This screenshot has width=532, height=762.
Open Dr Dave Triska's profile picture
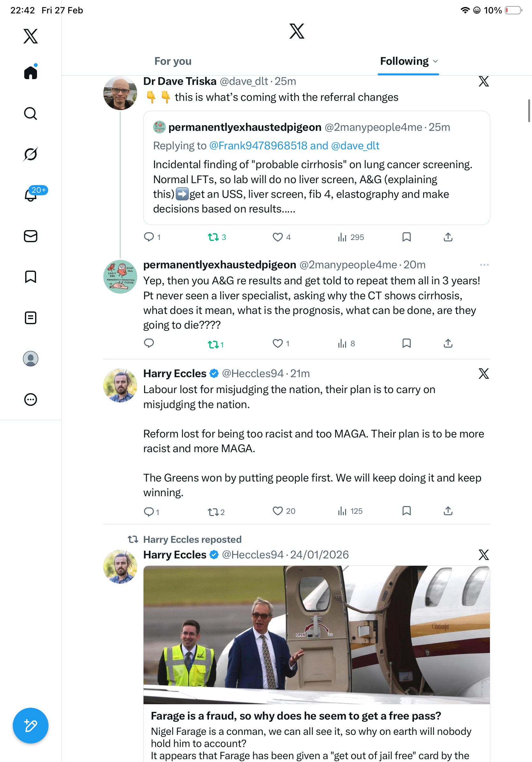coord(120,93)
